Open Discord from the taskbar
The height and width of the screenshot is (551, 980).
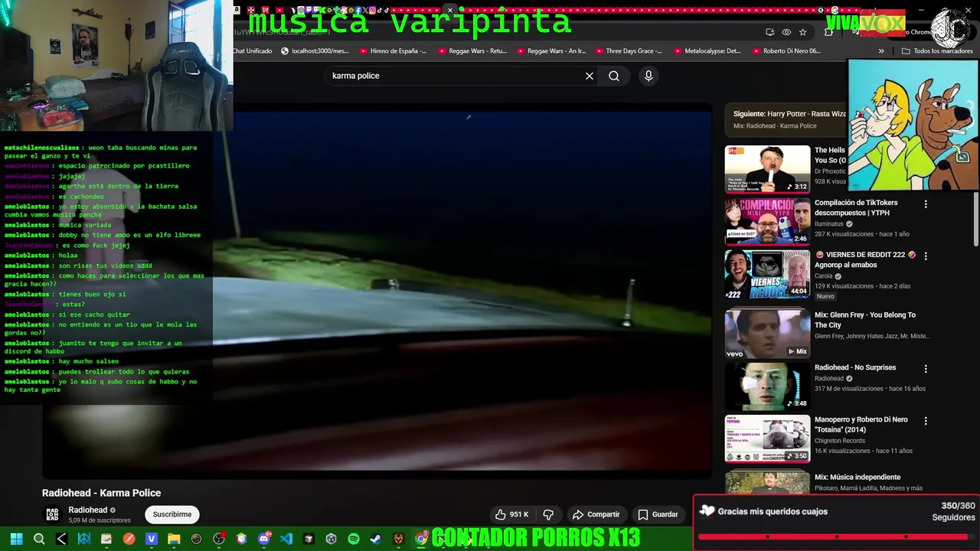(x=264, y=539)
